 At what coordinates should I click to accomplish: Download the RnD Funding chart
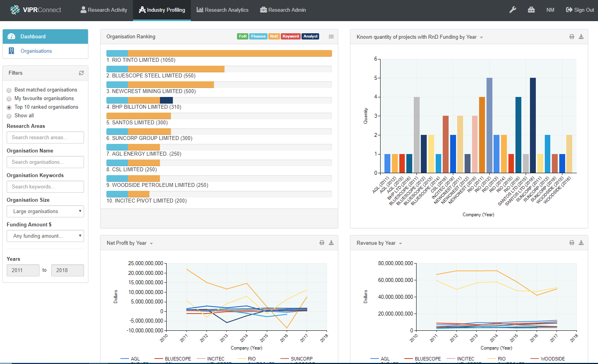581,37
